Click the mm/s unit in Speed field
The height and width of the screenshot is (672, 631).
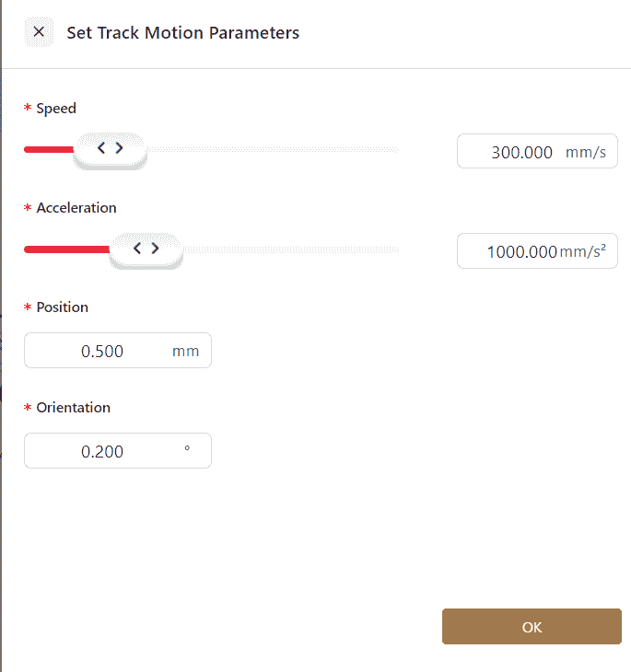point(586,152)
